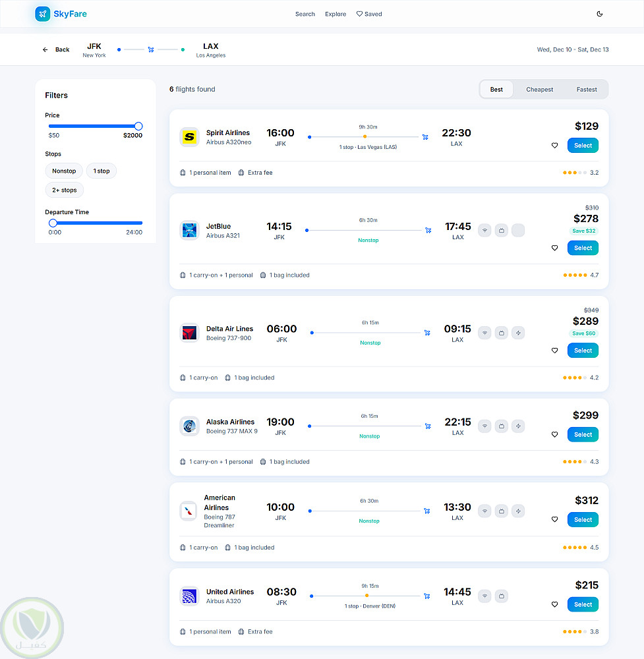Click the JetBlue airline logo
Image resolution: width=644 pixels, height=659 pixels.
[x=189, y=230]
